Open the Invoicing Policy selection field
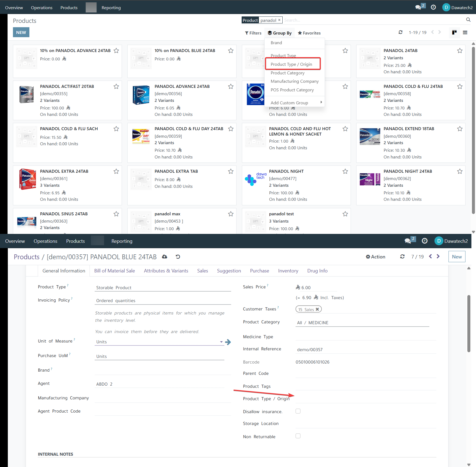476x467 pixels. pyautogui.click(x=163, y=300)
